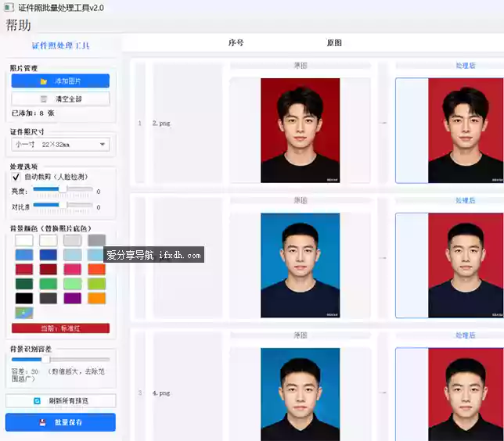Click the 原图 column header
Screen dimensions: 504x441
point(334,43)
